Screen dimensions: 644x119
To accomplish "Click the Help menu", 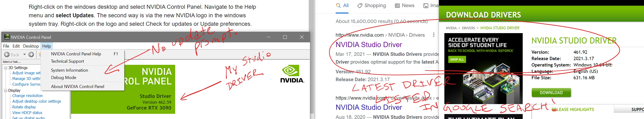I will 47,46.
